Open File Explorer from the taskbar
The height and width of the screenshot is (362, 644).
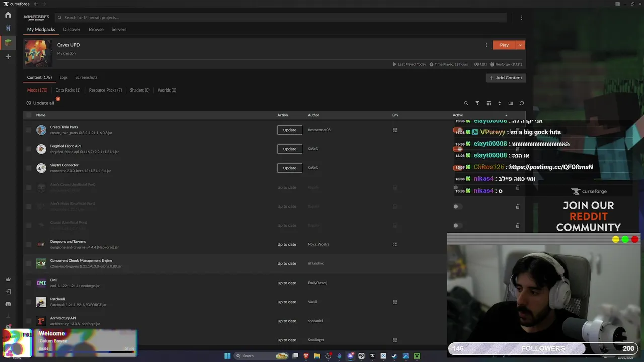click(x=317, y=356)
